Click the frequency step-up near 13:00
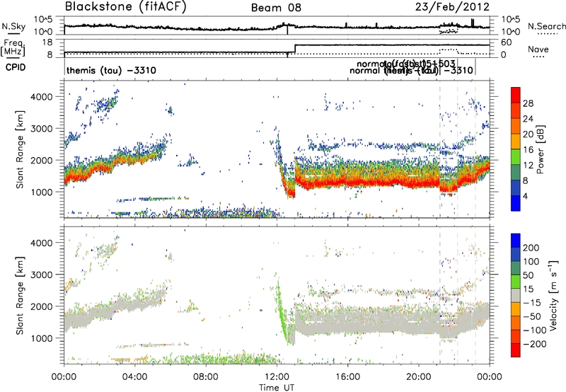Image resolution: width=566 pixels, height=392 pixels. click(295, 49)
